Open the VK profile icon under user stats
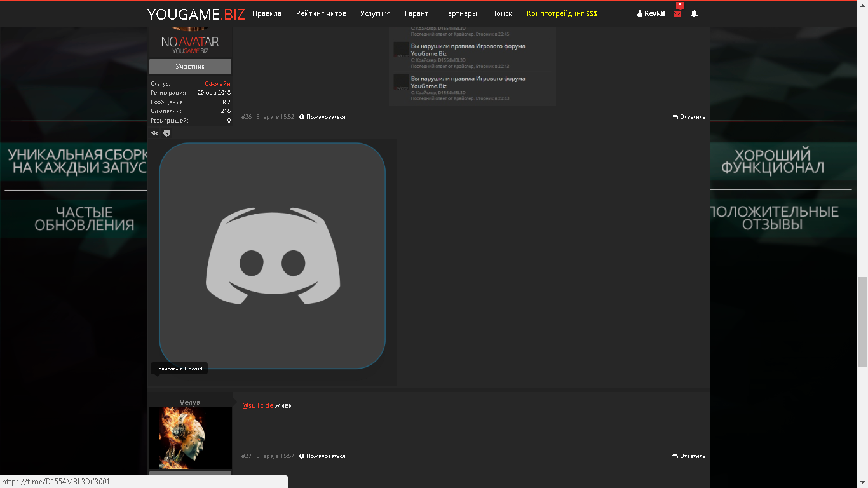The width and height of the screenshot is (868, 488). tap(154, 133)
